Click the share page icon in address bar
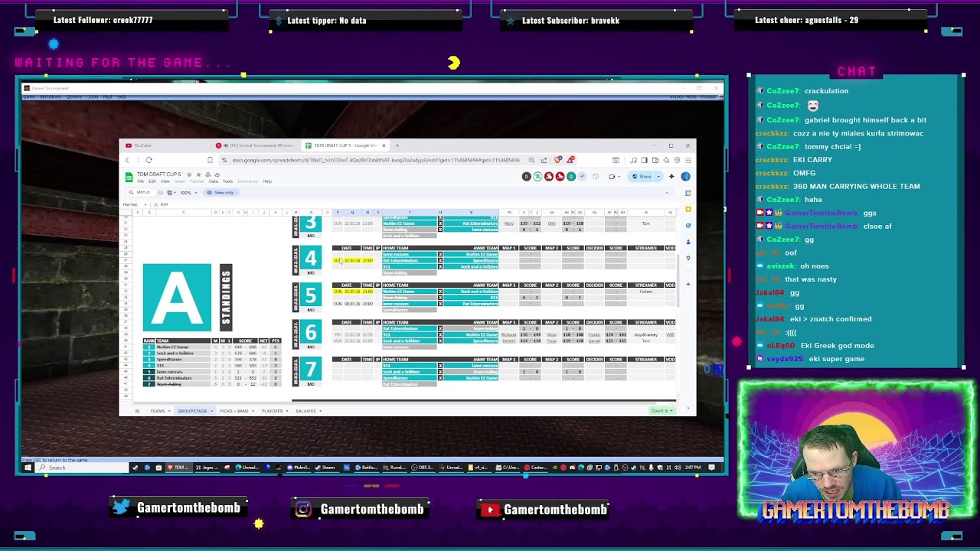This screenshot has width=980, height=551. (544, 160)
